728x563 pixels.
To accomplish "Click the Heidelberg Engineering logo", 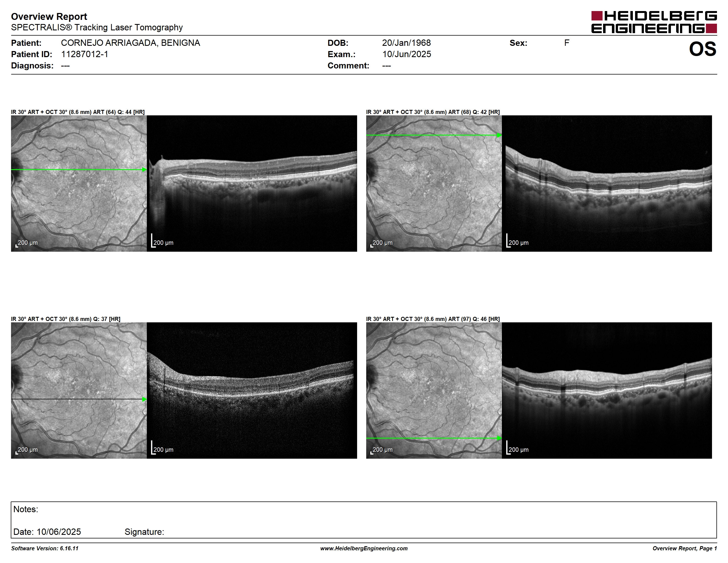I will (x=654, y=22).
